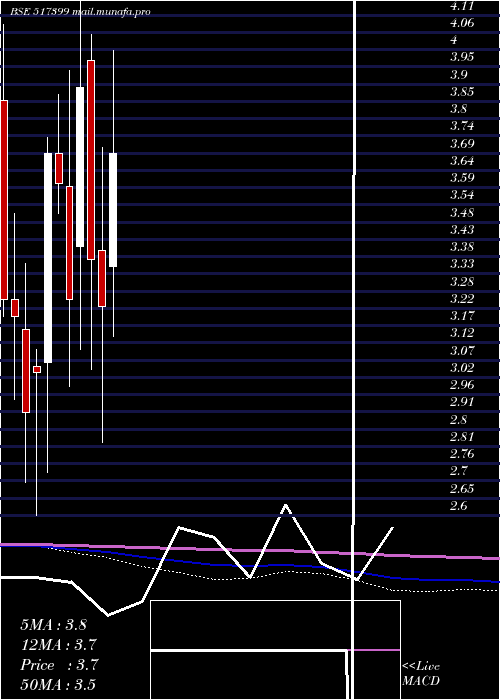This screenshot has width=500, height=700.
Task: Select the 3.33 price axis label
Action: pyautogui.click(x=462, y=264)
